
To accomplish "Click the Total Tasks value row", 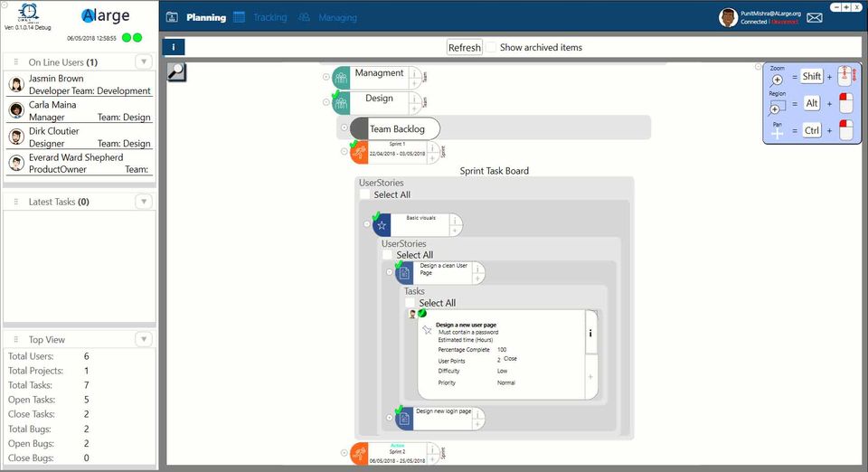I will click(x=80, y=385).
